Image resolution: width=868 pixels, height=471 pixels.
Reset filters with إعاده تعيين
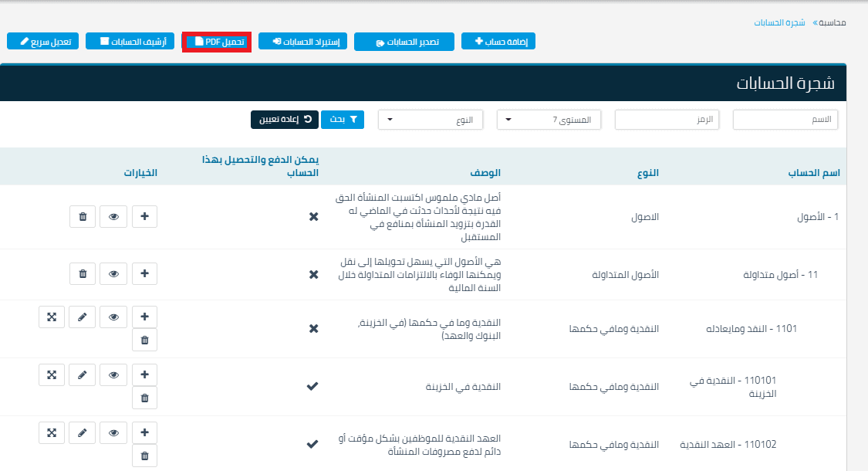pyautogui.click(x=285, y=120)
